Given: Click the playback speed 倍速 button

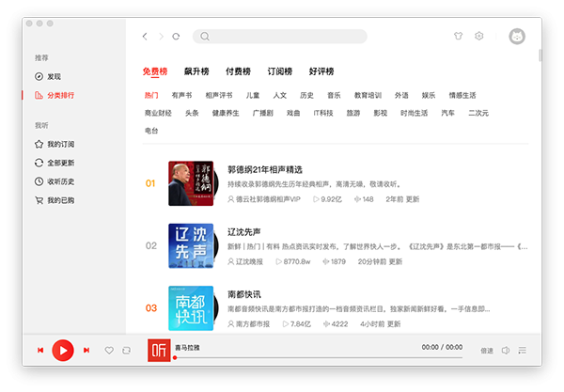Looking at the screenshot, I should [486, 351].
